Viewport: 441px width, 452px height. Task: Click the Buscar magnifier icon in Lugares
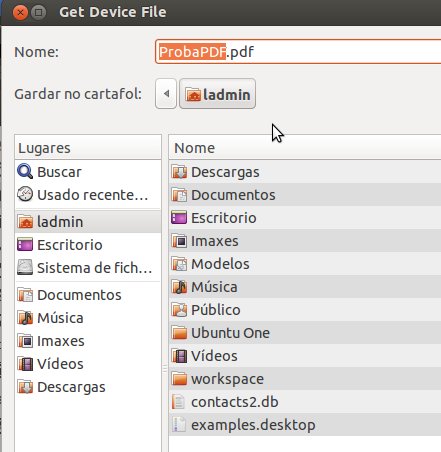click(25, 172)
